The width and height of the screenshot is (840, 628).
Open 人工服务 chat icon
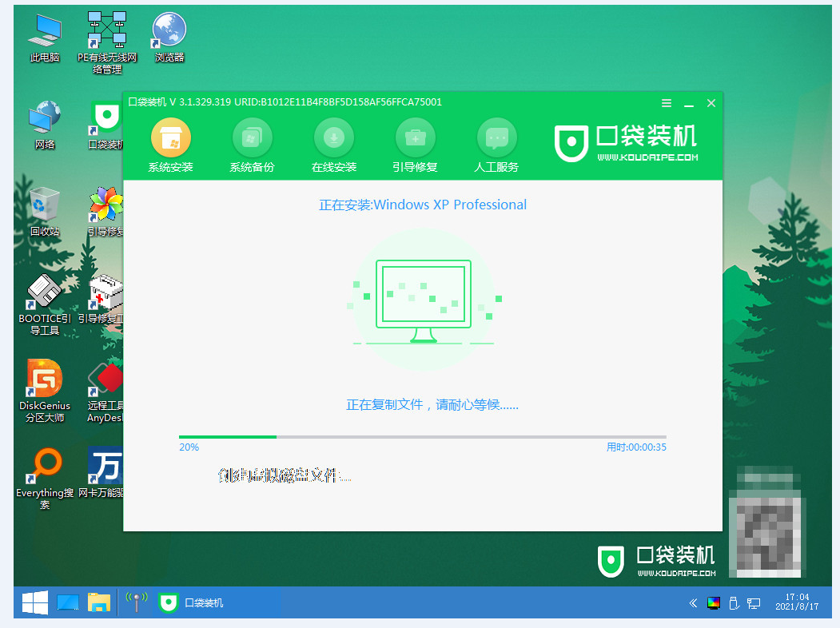click(496, 138)
